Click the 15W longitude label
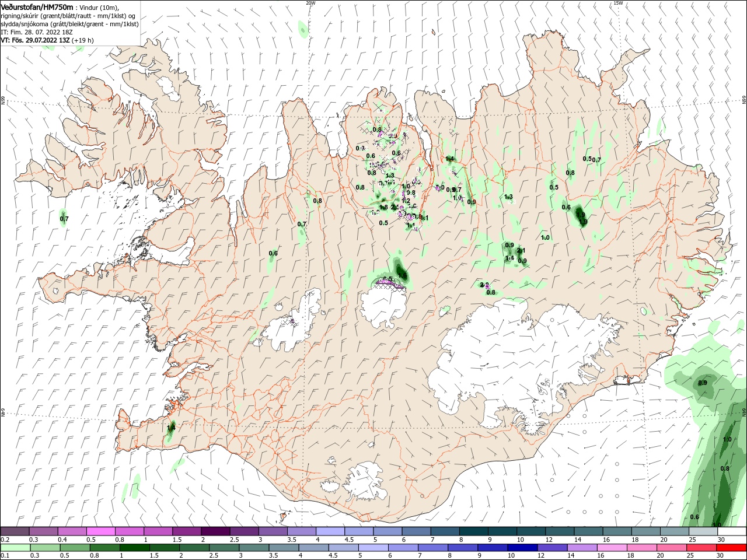The image size is (747, 560). (618, 3)
